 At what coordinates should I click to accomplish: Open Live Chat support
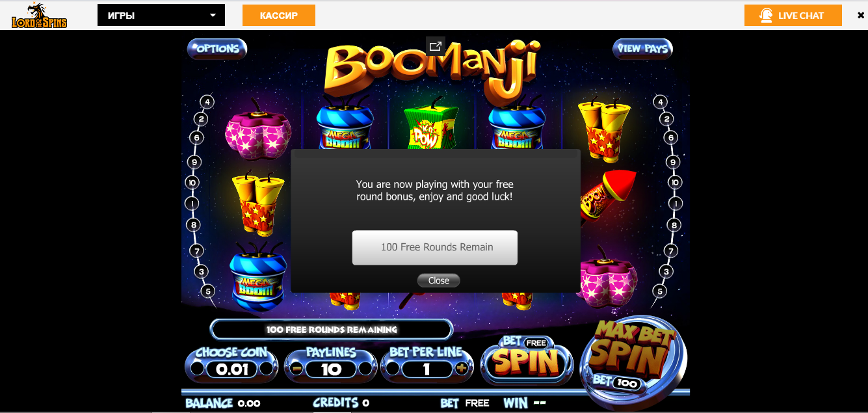pyautogui.click(x=793, y=16)
